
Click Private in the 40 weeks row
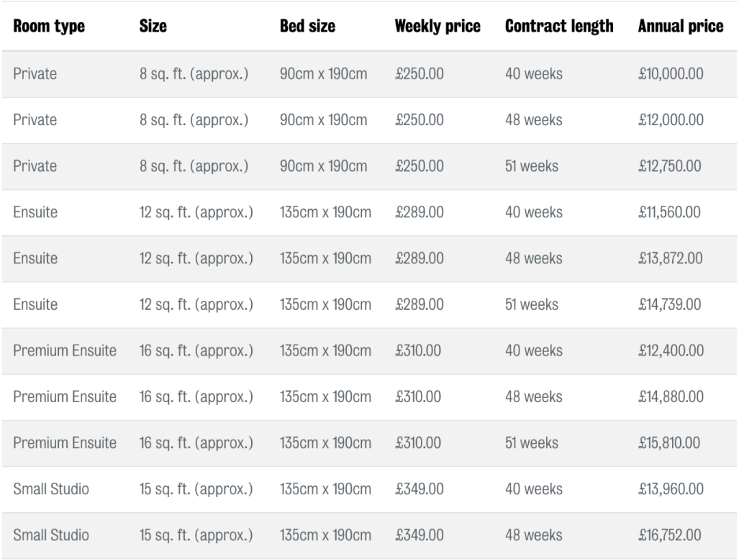35,74
